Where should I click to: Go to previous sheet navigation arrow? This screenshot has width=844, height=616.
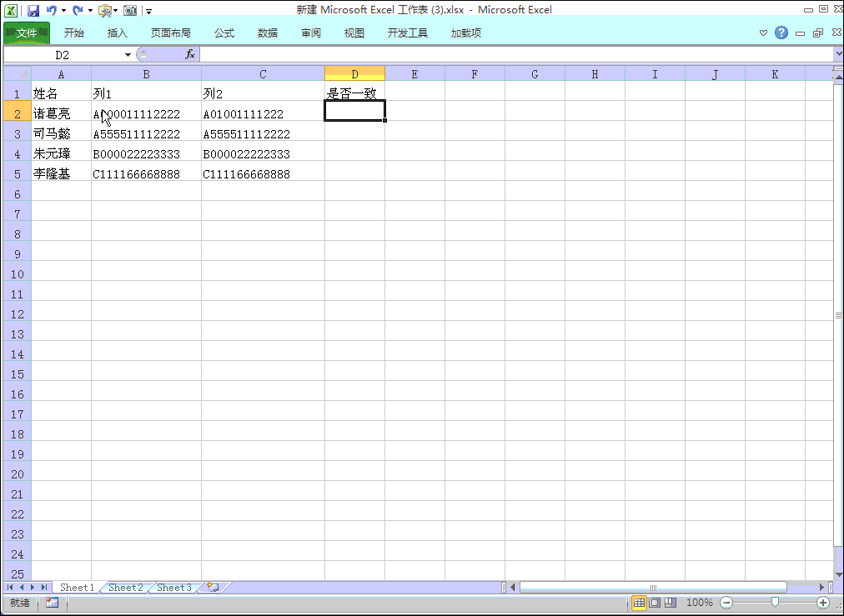click(x=22, y=588)
